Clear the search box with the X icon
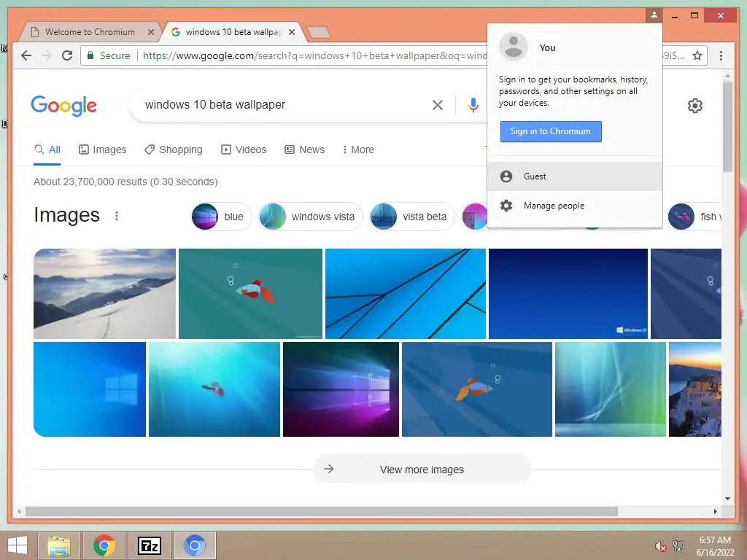The width and height of the screenshot is (747, 560). [438, 105]
